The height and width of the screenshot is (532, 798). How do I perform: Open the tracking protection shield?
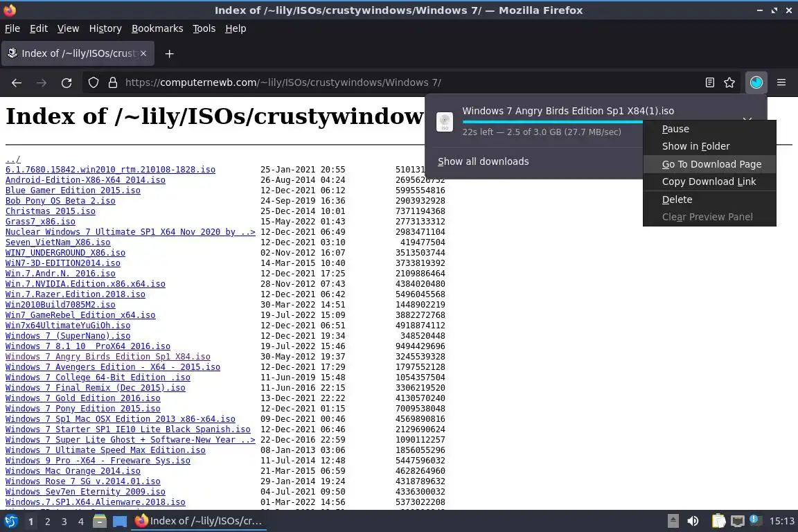[x=93, y=82]
